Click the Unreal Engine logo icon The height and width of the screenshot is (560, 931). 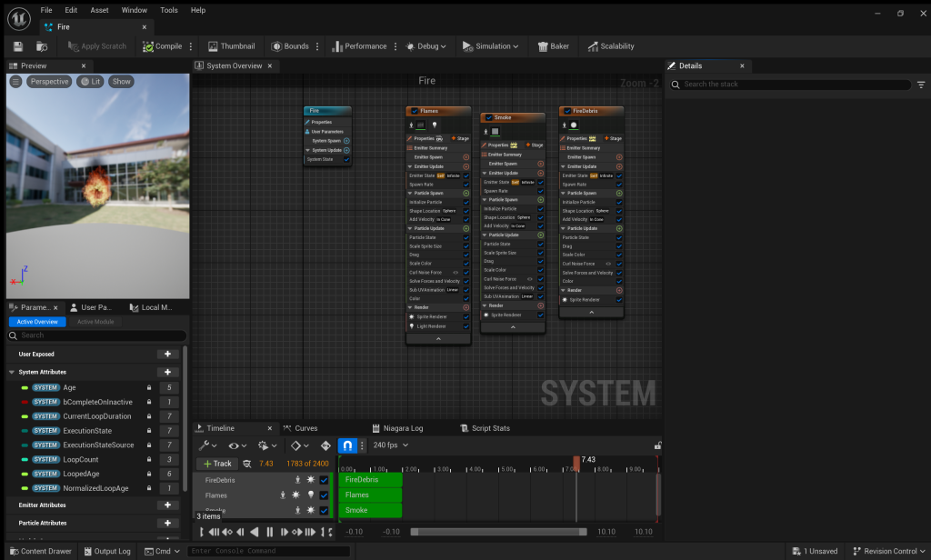pyautogui.click(x=19, y=19)
